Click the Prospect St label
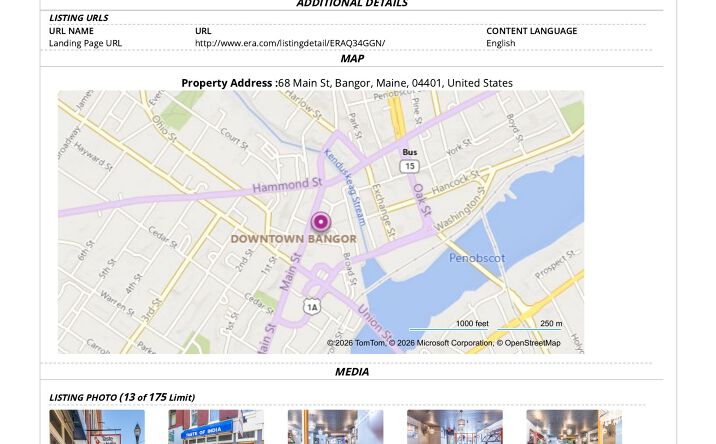Screen dimensions: 716x444 pyautogui.click(x=555, y=264)
